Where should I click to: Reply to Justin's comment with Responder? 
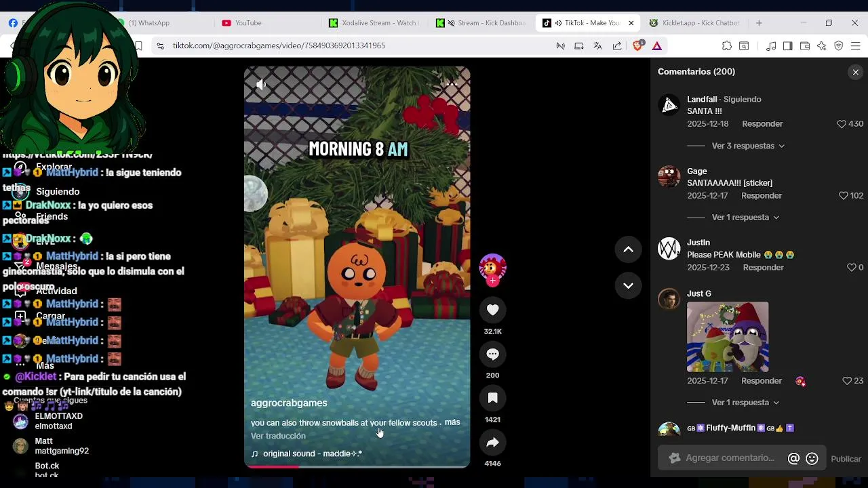pos(763,268)
